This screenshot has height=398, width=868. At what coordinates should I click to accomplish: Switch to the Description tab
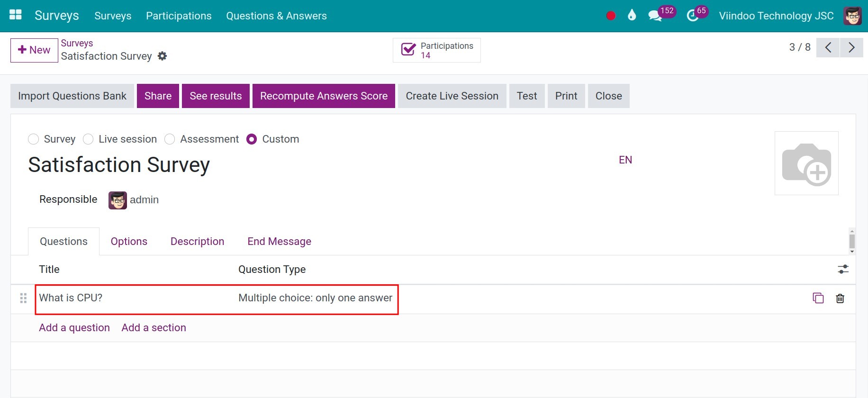point(198,242)
